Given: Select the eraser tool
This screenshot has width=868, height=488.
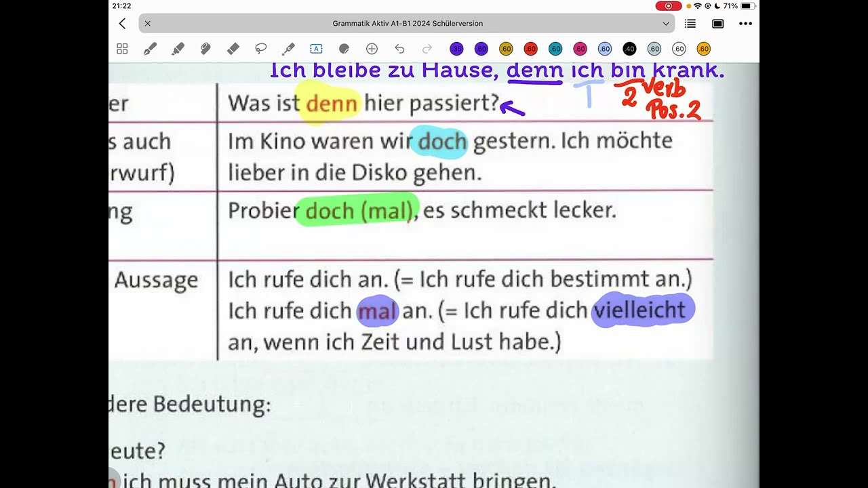Looking at the screenshot, I should [x=233, y=49].
